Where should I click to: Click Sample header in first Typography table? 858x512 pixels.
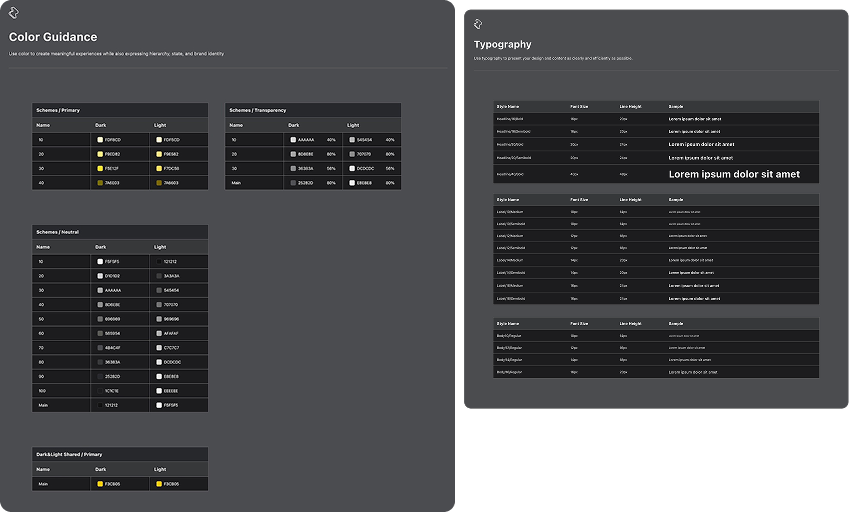click(676, 107)
